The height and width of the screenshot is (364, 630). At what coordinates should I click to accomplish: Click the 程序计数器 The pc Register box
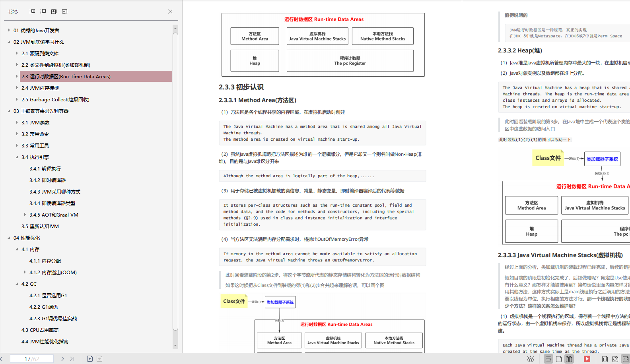click(x=350, y=61)
